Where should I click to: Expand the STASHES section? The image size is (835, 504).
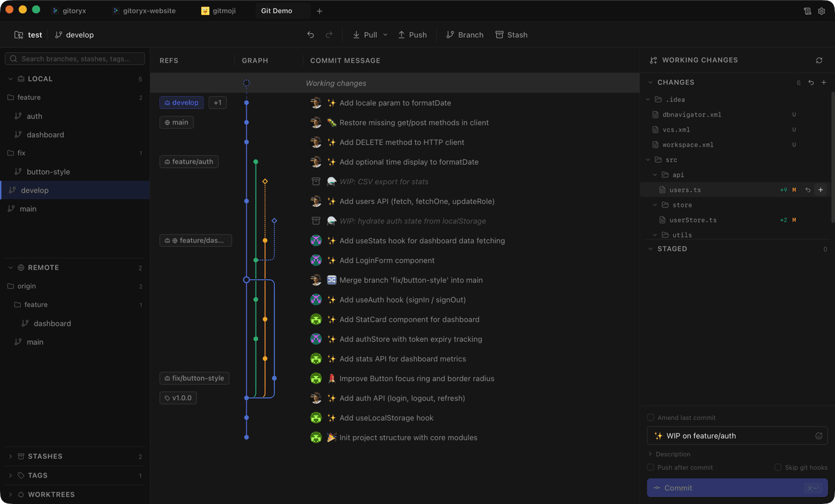pos(10,456)
